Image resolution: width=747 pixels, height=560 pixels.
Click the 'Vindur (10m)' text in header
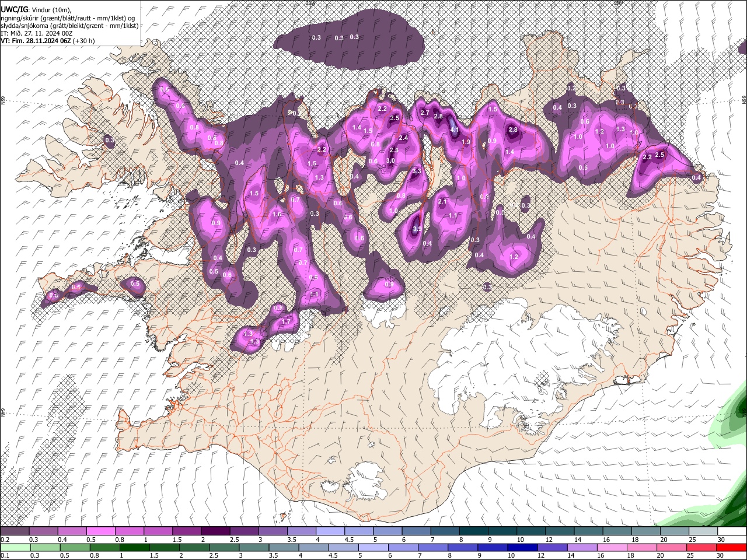pos(51,10)
